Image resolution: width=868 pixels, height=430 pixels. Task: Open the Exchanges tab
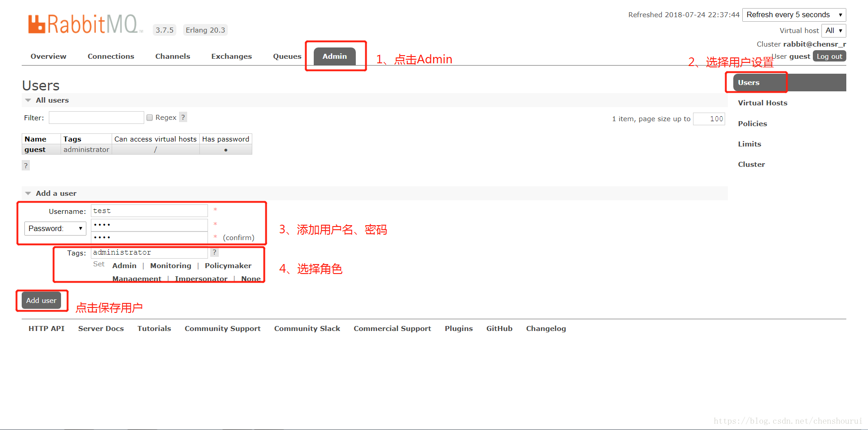(231, 57)
